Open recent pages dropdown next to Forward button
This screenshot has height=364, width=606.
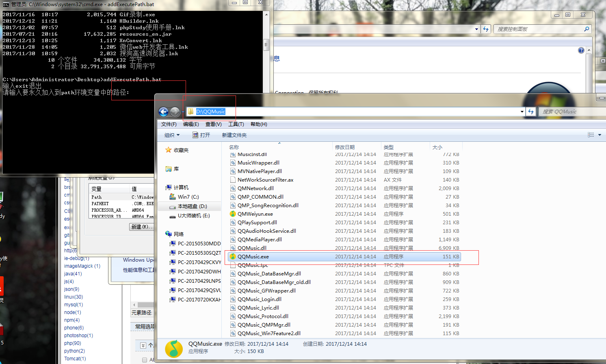(x=183, y=112)
